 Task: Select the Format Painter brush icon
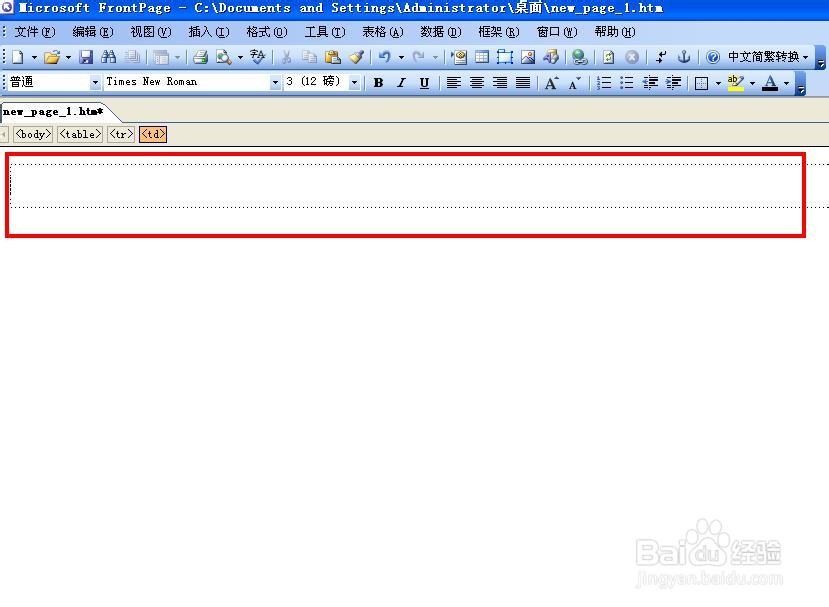(x=356, y=57)
